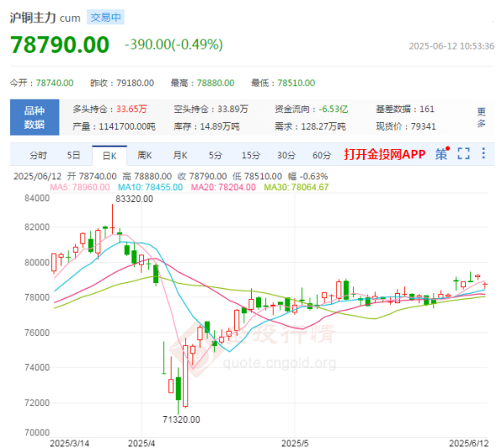Select the 5日 chart tab
Image resolution: width=502 pixels, height=448 pixels.
74,155
